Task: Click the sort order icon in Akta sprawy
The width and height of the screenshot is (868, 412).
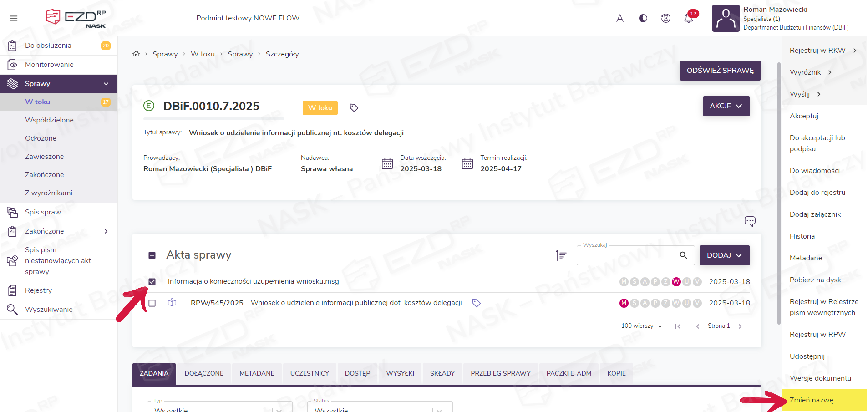Action: click(561, 255)
